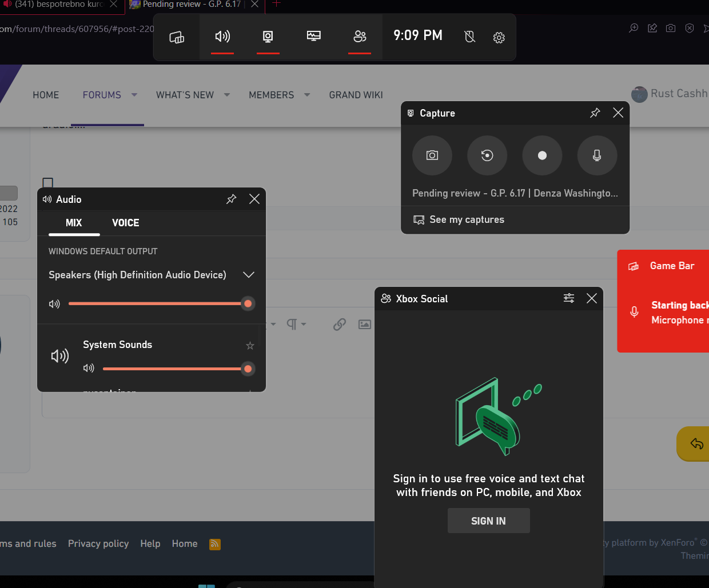Open the paragraph format dropdown in editor
Viewport: 709px width, 588px height.
tap(296, 325)
